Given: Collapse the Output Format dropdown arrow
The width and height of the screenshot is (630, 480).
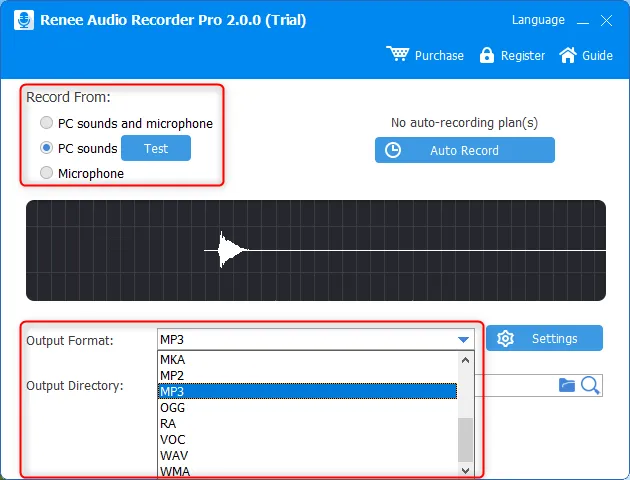Looking at the screenshot, I should pos(463,340).
